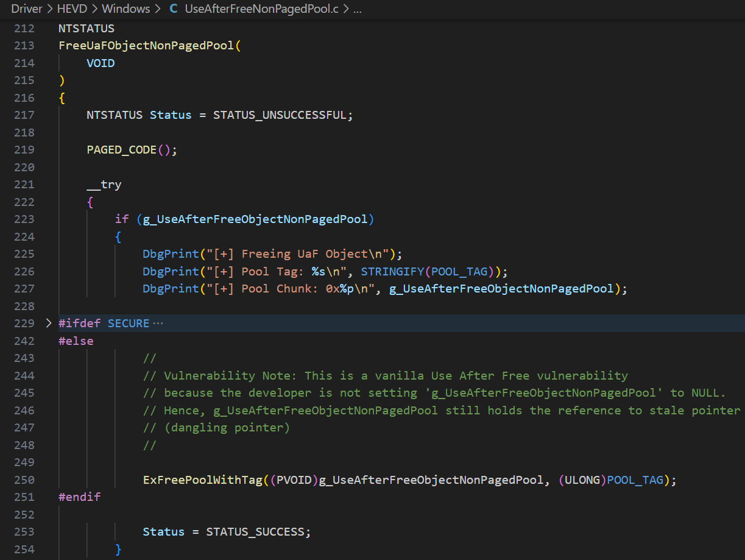Click the Driver breadcrumb segment
This screenshot has height=560, width=745.
[26, 9]
